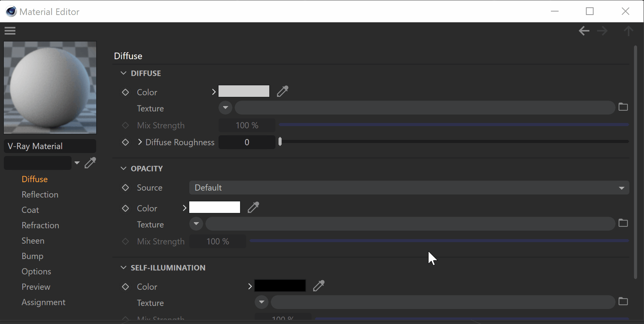
Task: Maximize the Material Editor window
Action: tap(590, 11)
